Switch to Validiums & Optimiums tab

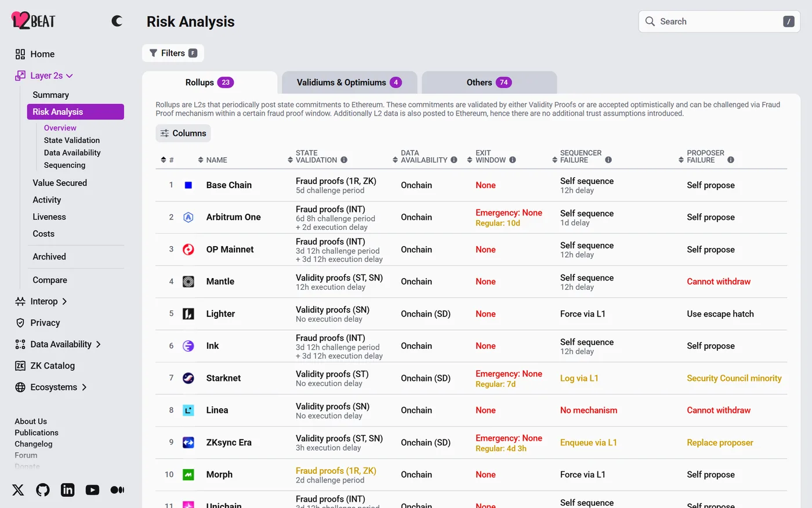pyautogui.click(x=349, y=82)
